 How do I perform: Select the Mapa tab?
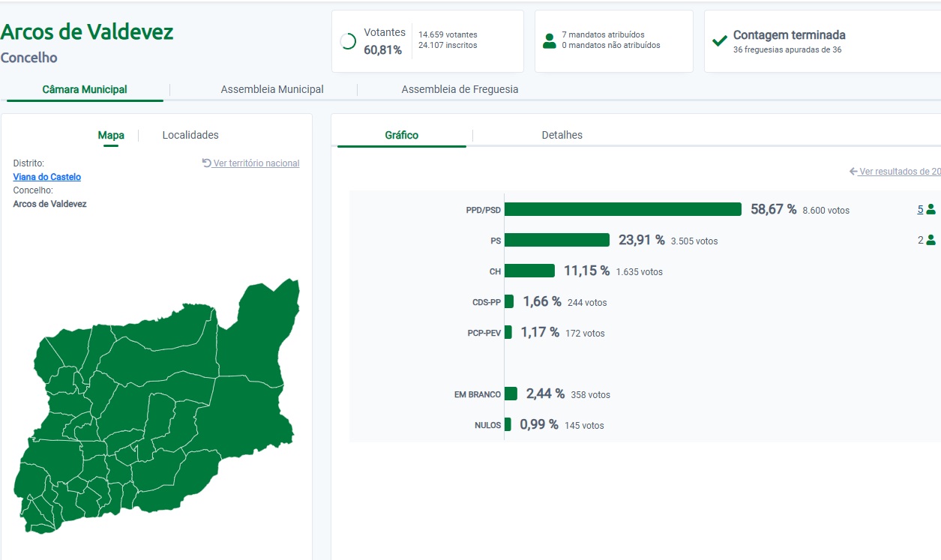pyautogui.click(x=111, y=135)
